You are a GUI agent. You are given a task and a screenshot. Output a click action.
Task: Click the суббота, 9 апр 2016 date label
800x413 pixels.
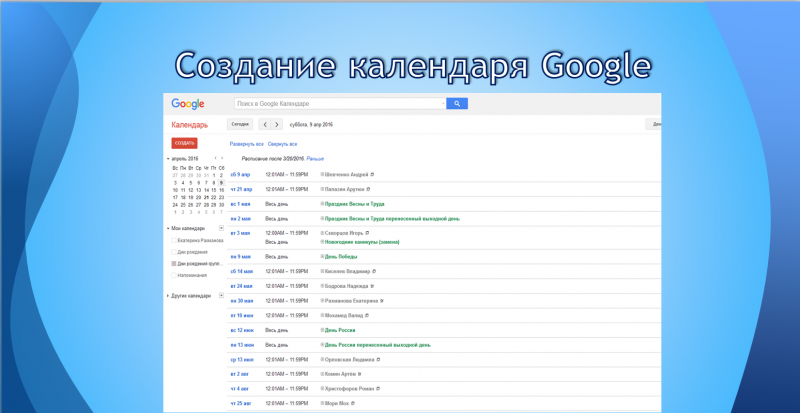click(x=311, y=125)
